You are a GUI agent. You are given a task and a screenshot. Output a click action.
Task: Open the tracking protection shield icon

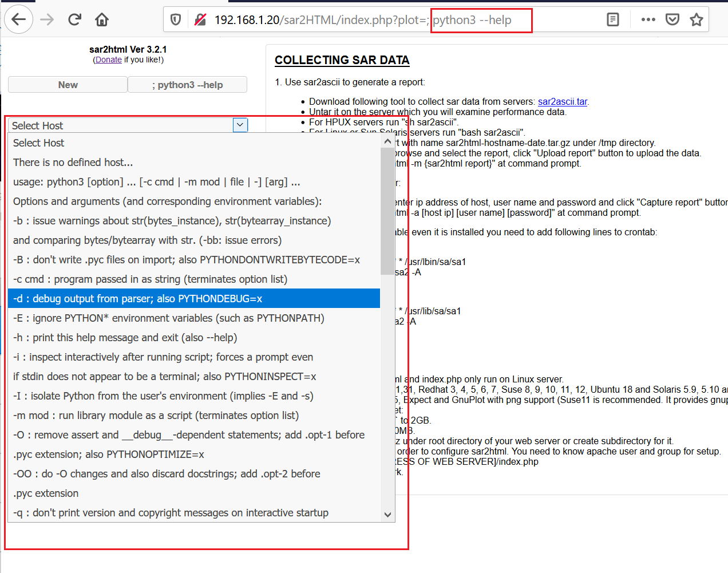(176, 20)
